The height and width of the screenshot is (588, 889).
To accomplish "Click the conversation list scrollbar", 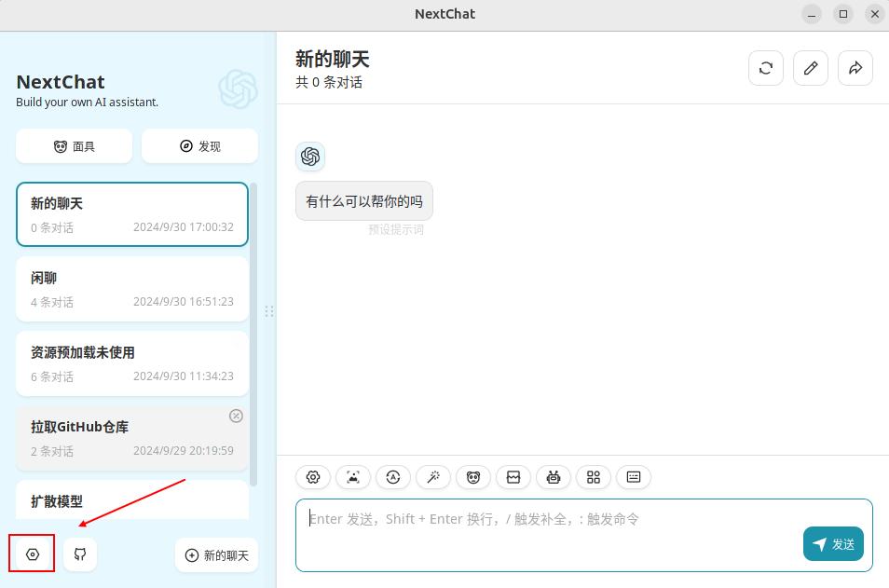I will tap(253, 335).
